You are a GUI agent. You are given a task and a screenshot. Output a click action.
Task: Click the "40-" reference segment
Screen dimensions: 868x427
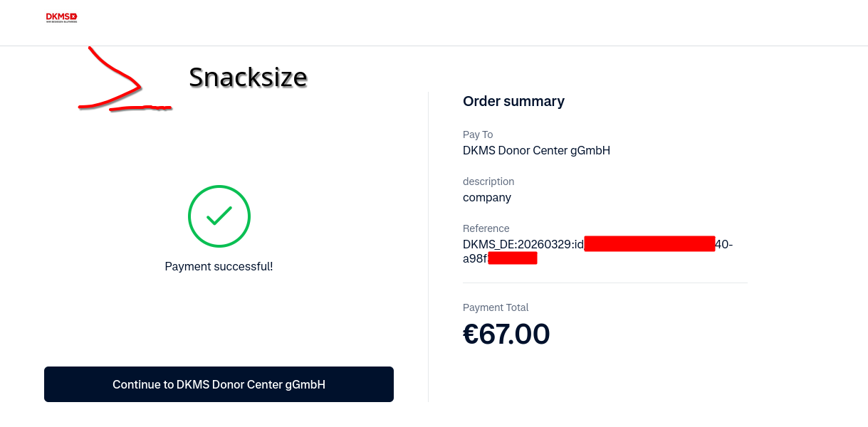(723, 244)
